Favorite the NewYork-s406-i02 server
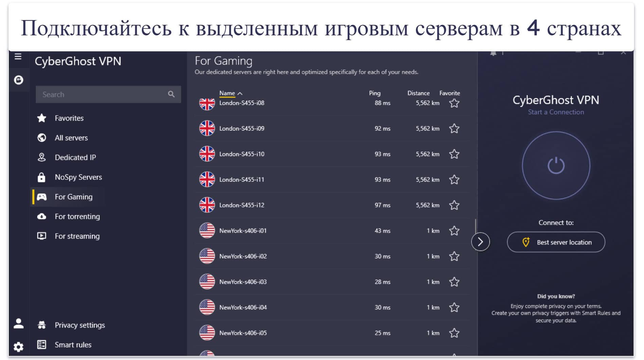 (454, 256)
